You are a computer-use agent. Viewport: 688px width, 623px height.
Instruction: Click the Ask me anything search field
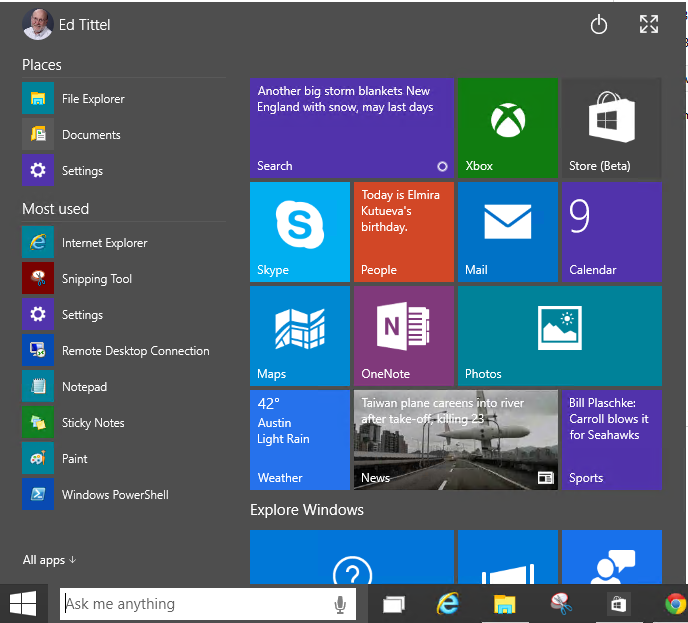click(208, 604)
